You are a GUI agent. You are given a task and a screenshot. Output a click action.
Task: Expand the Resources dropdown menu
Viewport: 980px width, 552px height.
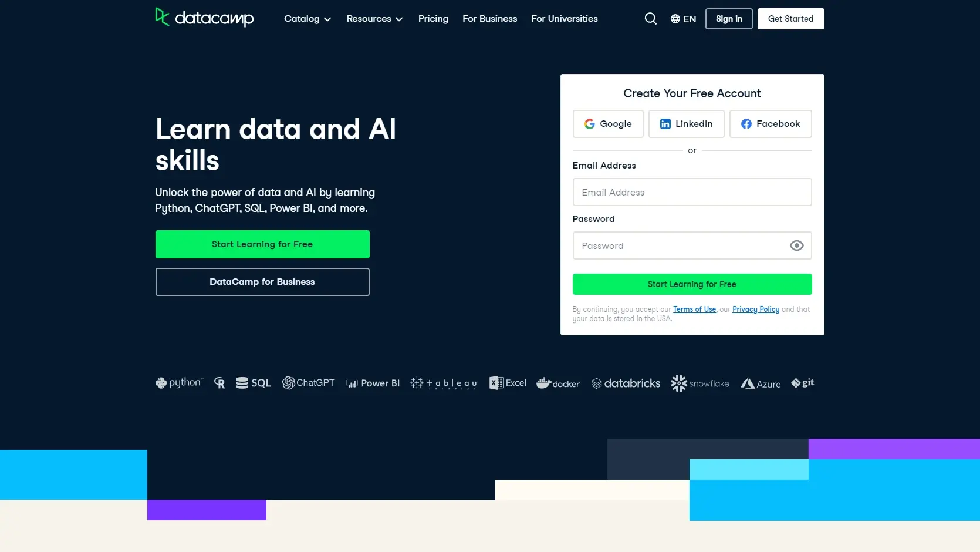374,19
